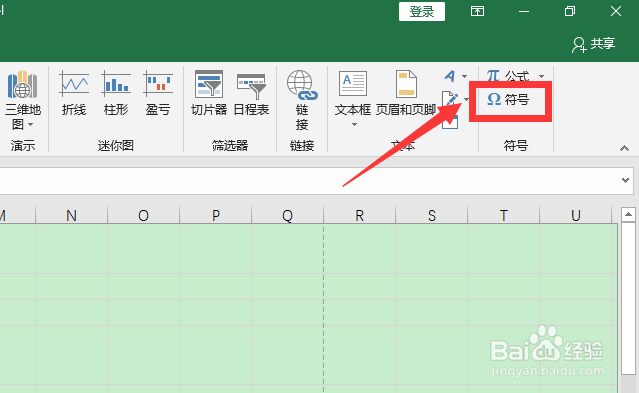This screenshot has width=639, height=393.
Task: Open Header and Footer (页眉和页脚)
Action: [406, 93]
